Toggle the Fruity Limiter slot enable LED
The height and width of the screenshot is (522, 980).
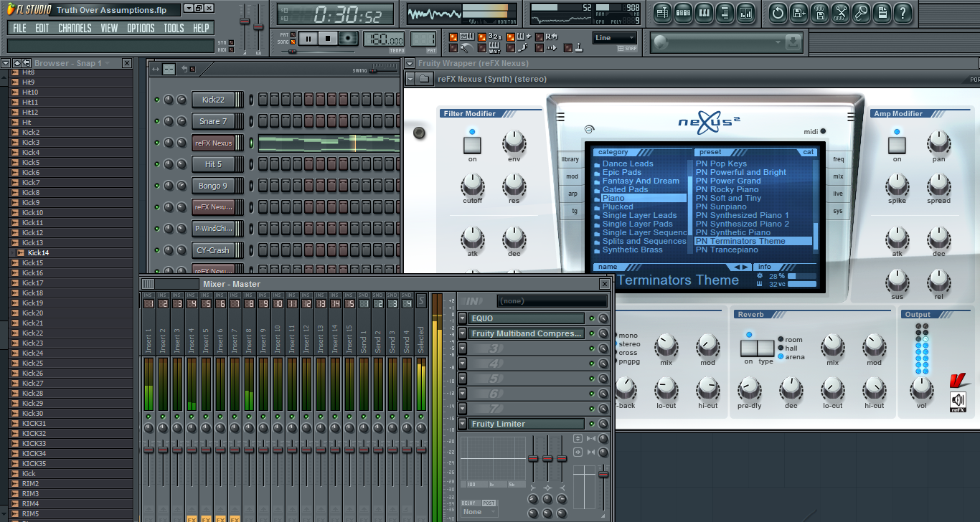coord(592,424)
